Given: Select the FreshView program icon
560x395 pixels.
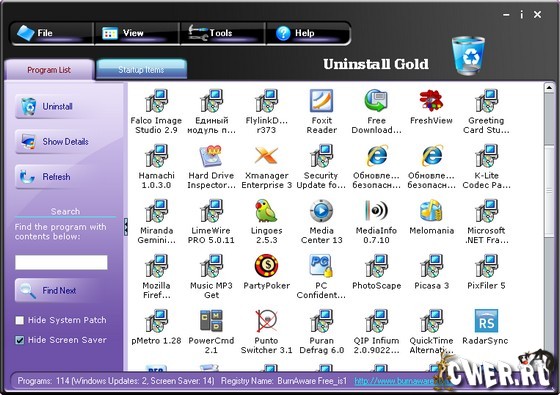Looking at the screenshot, I should (431, 101).
